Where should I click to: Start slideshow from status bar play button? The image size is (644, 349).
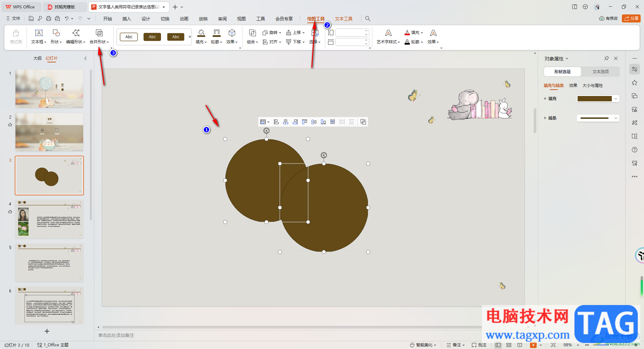pos(533,345)
